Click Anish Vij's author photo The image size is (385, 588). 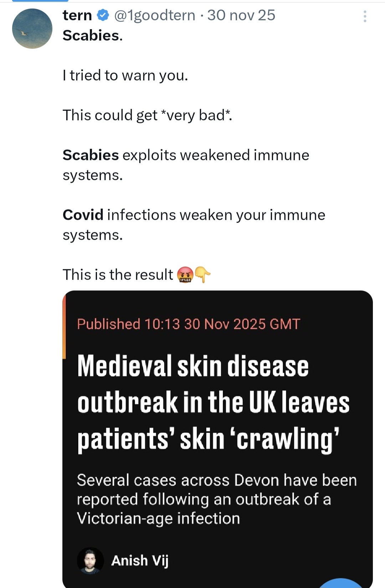click(x=90, y=560)
